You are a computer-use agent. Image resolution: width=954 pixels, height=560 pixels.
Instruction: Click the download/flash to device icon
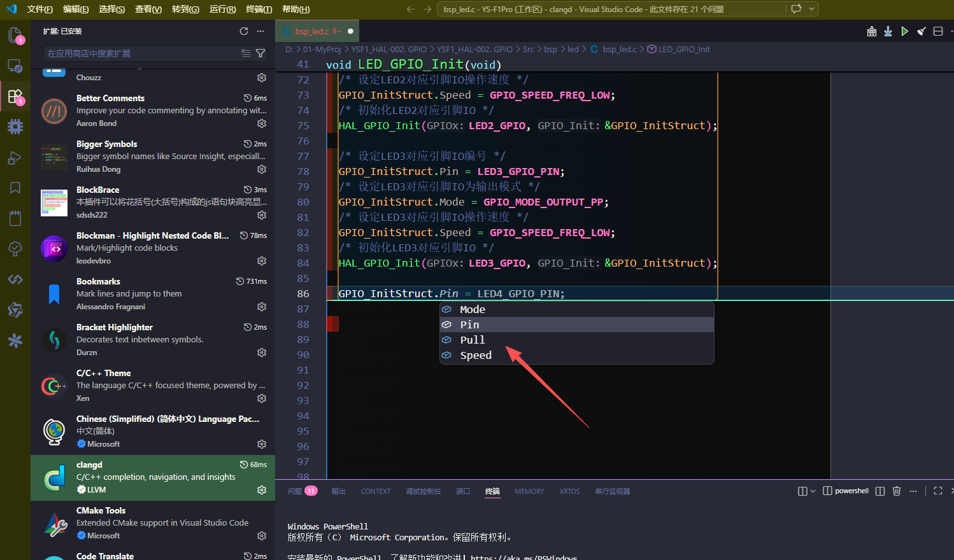point(888,31)
